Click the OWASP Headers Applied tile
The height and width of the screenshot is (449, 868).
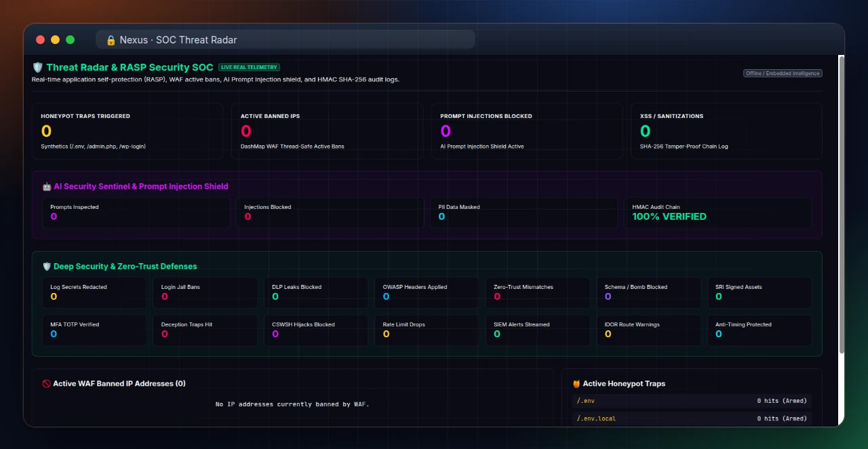(x=427, y=292)
